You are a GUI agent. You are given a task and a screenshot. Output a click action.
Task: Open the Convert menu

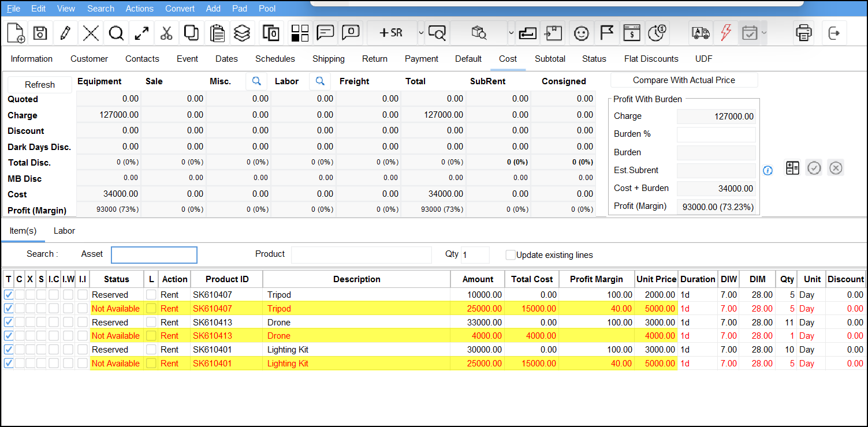tap(180, 9)
